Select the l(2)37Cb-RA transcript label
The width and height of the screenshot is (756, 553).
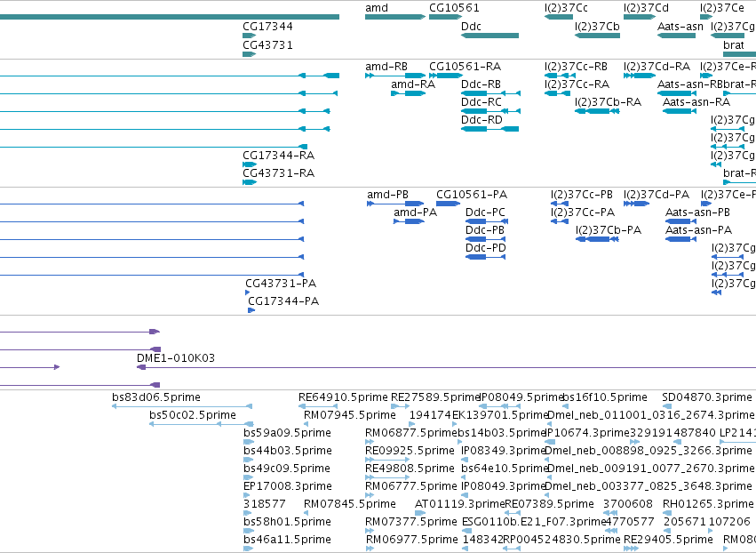point(608,102)
